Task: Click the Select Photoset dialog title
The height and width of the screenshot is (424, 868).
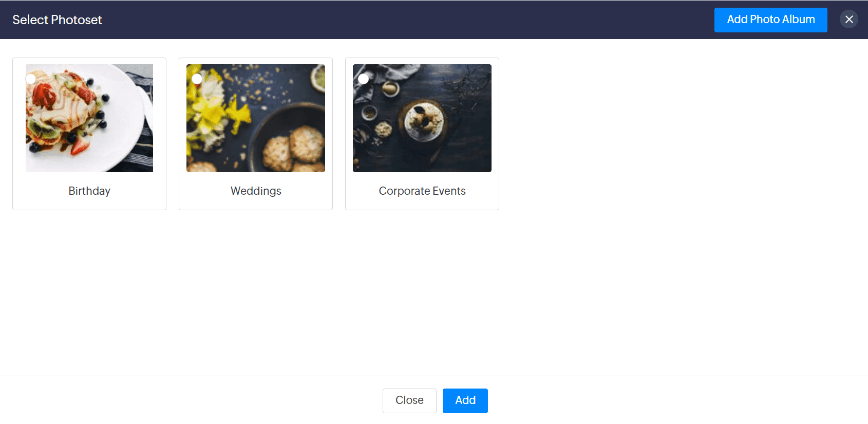Action: click(57, 20)
